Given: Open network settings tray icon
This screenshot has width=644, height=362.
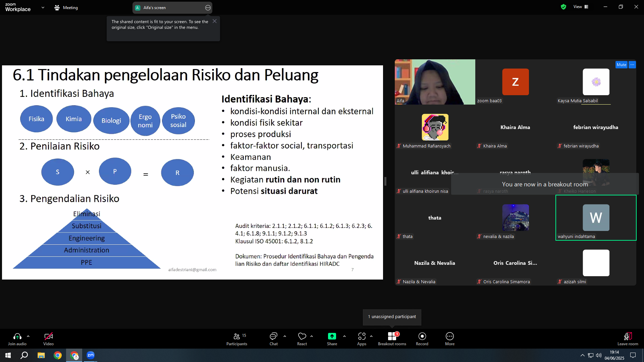Looking at the screenshot, I should (x=591, y=355).
